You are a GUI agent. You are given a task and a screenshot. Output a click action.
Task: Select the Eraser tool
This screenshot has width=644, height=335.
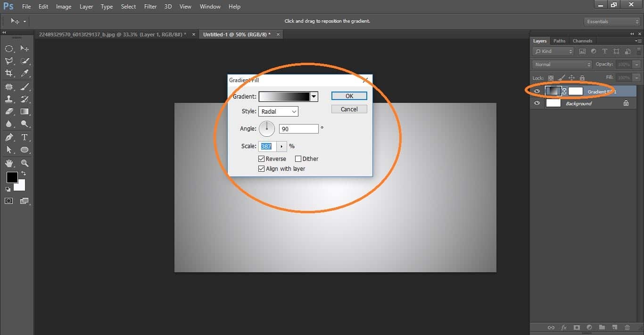9,111
